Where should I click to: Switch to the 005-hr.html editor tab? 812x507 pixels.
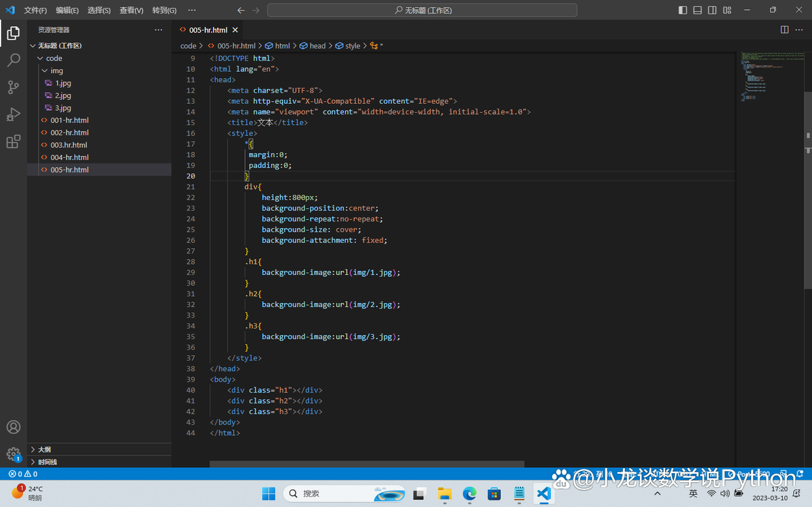click(208, 30)
